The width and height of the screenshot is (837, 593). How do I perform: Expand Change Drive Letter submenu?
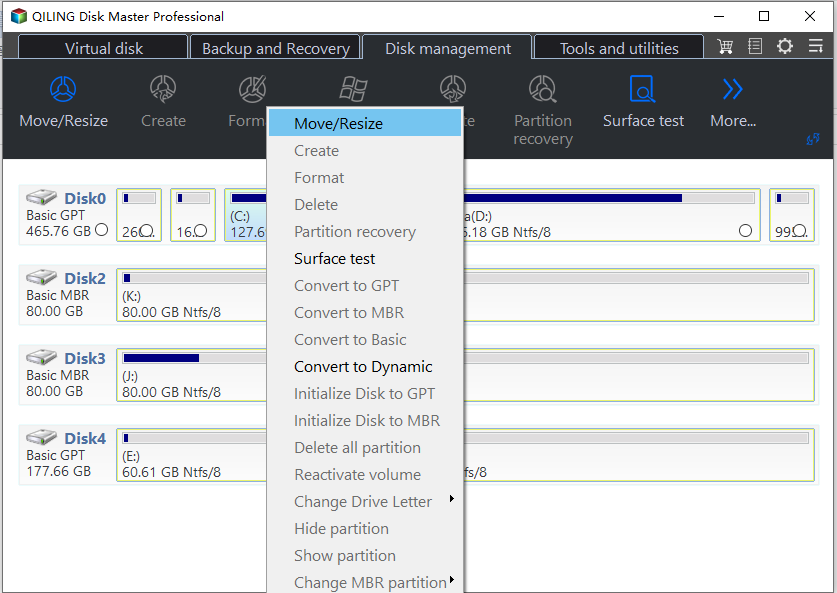click(x=365, y=501)
